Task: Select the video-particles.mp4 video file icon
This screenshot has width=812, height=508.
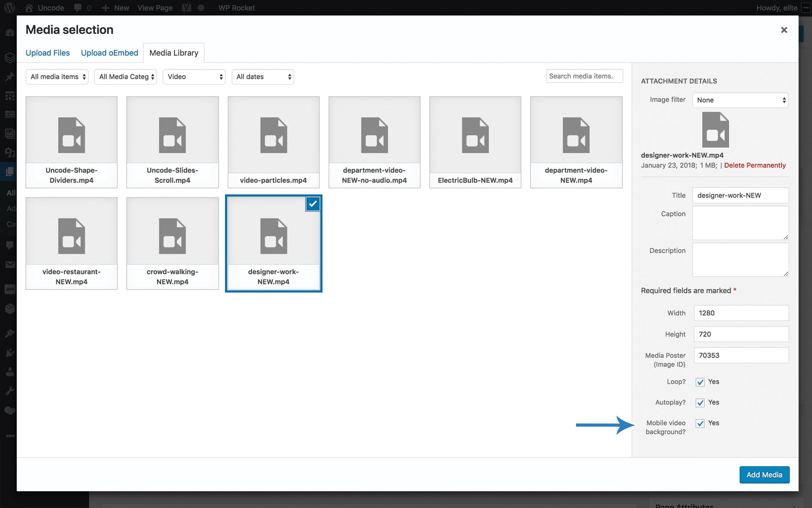Action: click(x=273, y=135)
